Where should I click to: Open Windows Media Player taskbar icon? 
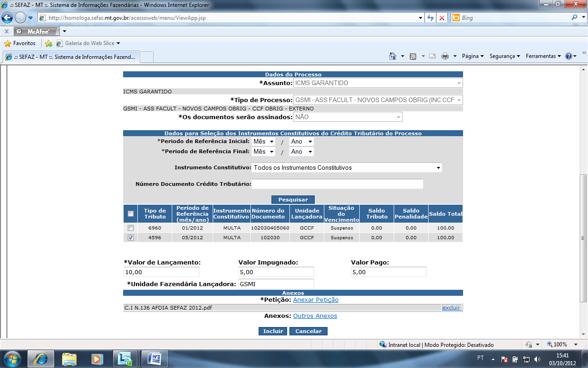point(97,358)
